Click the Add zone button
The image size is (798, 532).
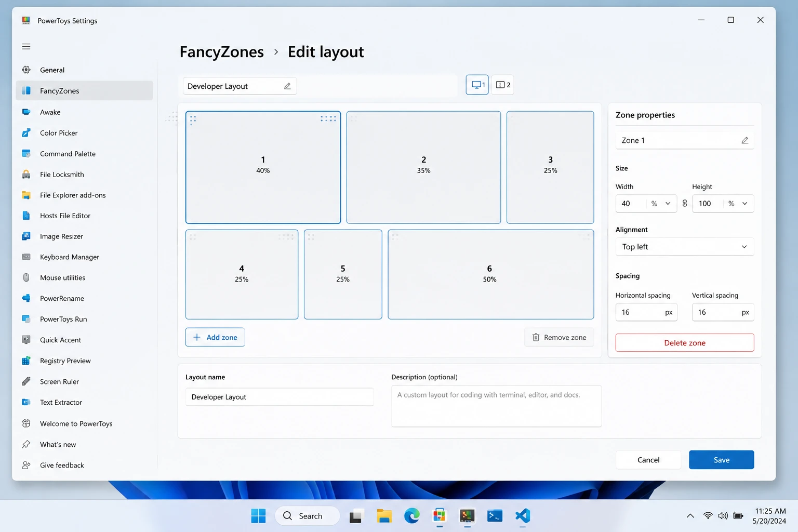(x=215, y=337)
